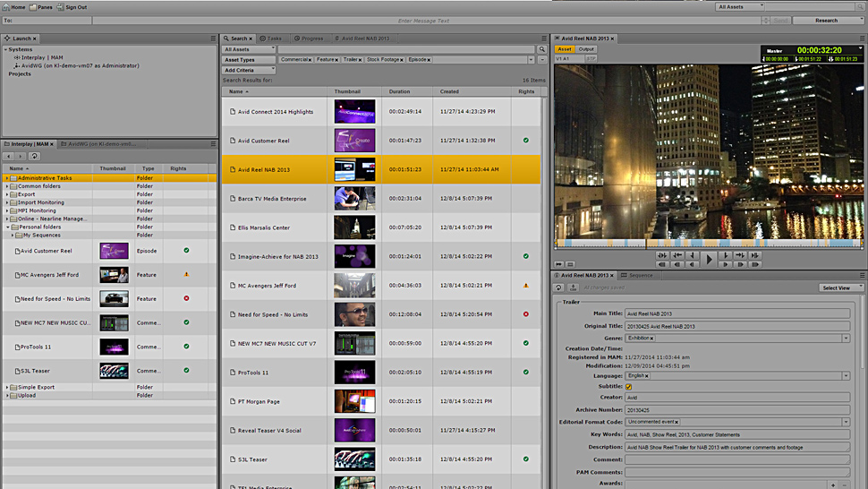Click the search magnifier icon beside All Assets field
Image resolution: width=868 pixels, height=489 pixels.
[542, 49]
